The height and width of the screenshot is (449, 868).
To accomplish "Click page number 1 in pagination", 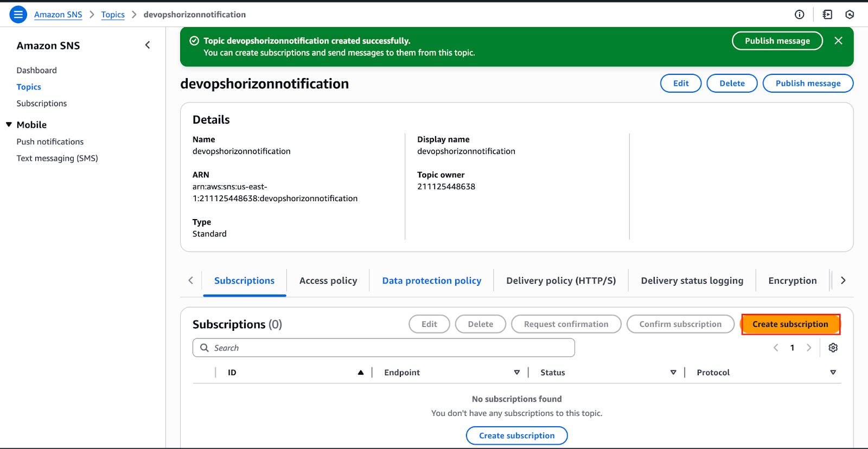I will point(792,348).
